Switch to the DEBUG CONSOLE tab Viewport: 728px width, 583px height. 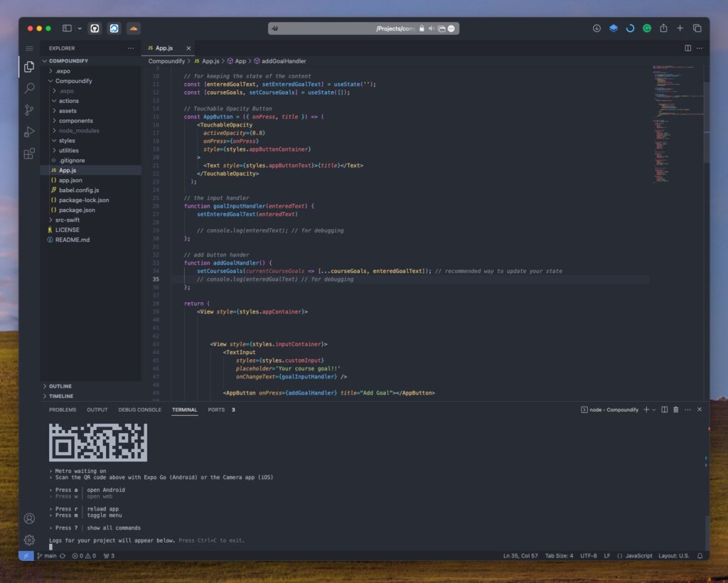pyautogui.click(x=139, y=410)
